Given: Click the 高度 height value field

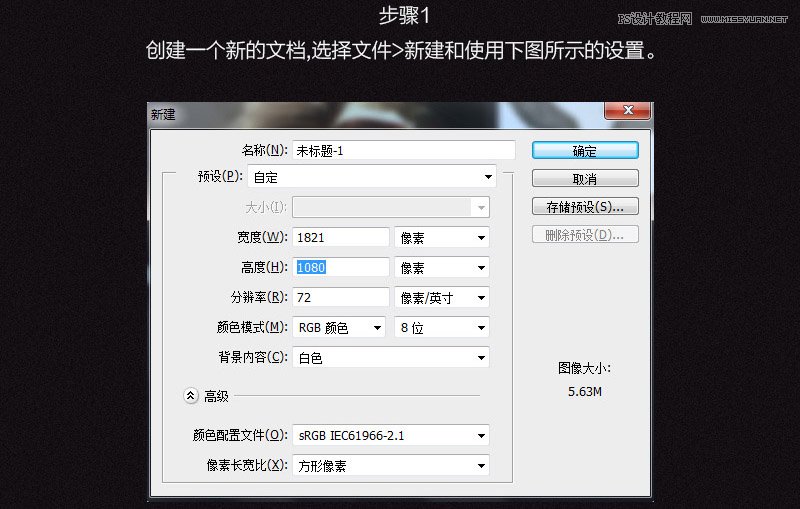Looking at the screenshot, I should (341, 268).
